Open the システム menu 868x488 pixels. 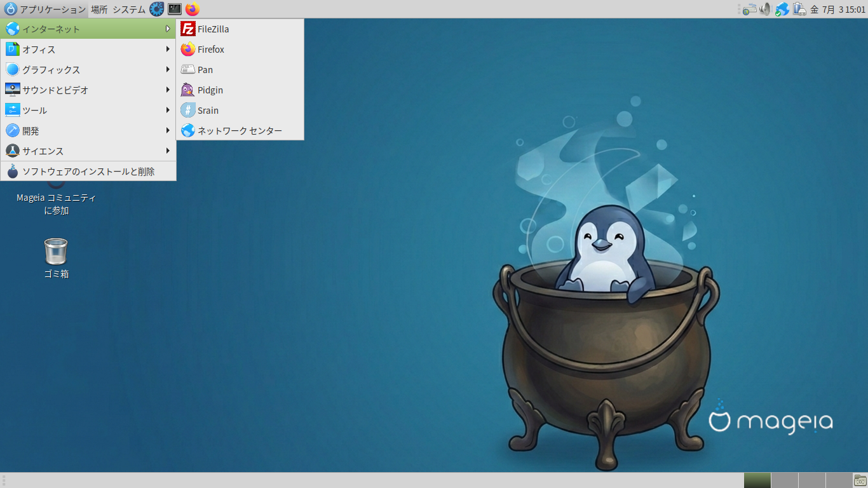tap(129, 9)
